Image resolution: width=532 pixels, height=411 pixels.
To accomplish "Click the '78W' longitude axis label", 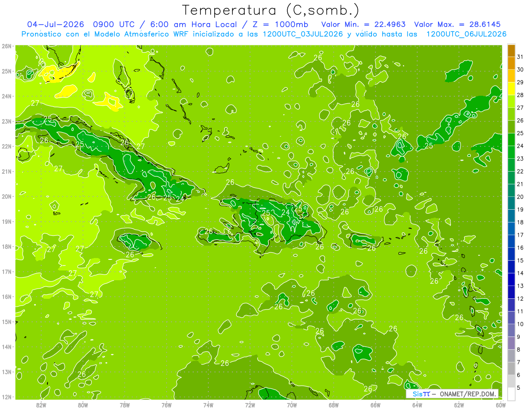I will point(125,405).
